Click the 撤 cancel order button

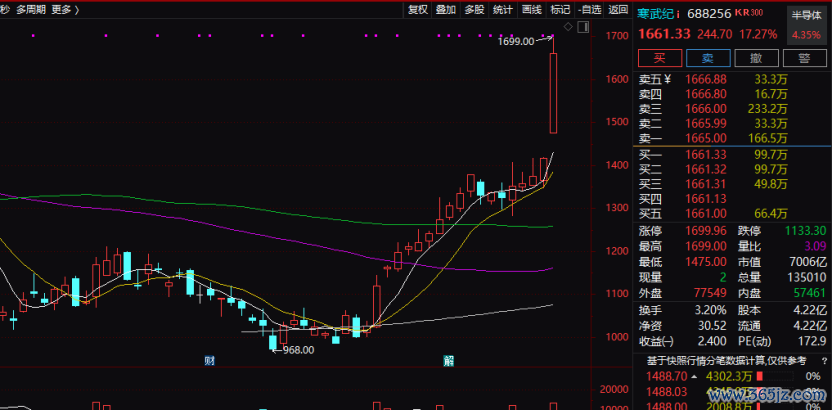[x=756, y=58]
